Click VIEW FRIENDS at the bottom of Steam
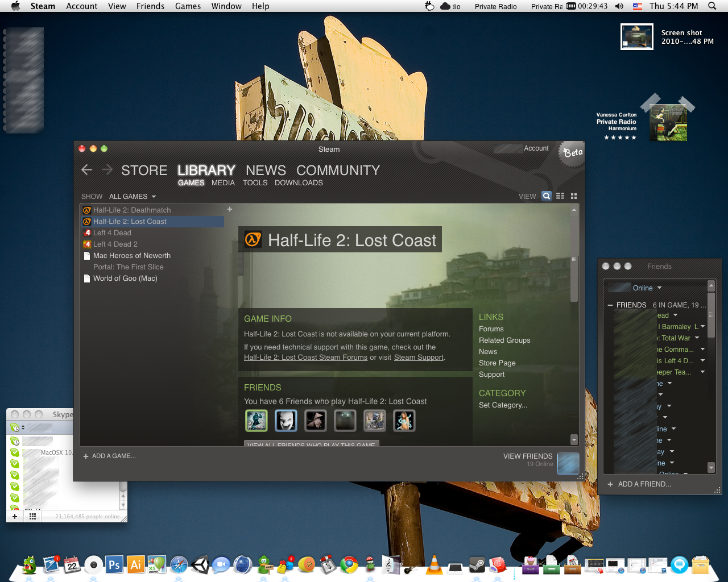The image size is (728, 582). 528,456
